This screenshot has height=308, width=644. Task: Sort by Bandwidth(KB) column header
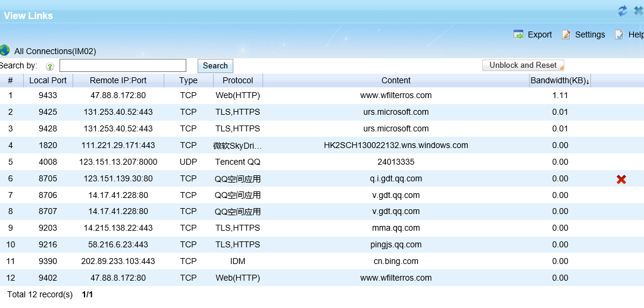tap(560, 81)
